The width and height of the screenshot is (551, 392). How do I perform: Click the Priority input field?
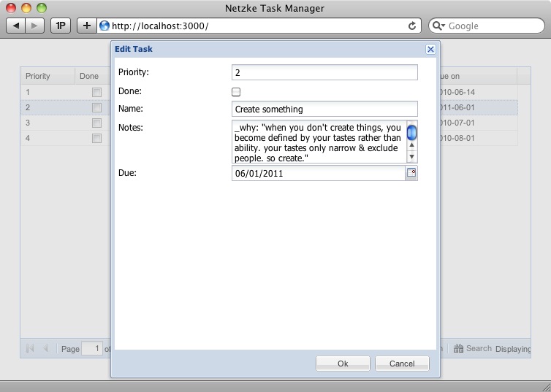[x=324, y=72]
